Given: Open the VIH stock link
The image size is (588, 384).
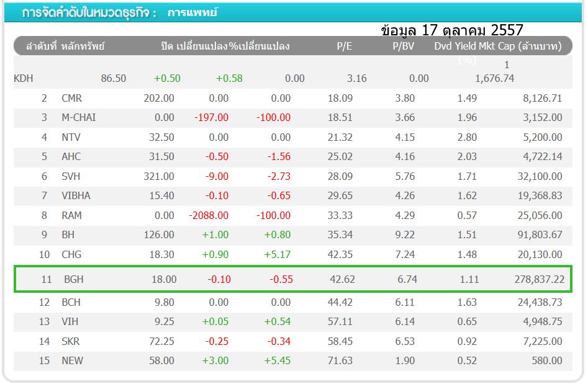Looking at the screenshot, I should 70,321.
